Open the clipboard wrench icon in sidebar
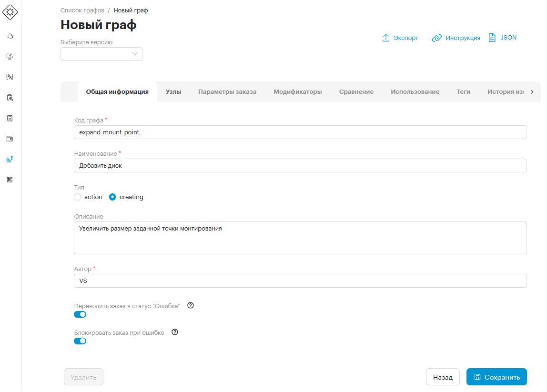Screen dimensions: 547x392 tap(10, 98)
